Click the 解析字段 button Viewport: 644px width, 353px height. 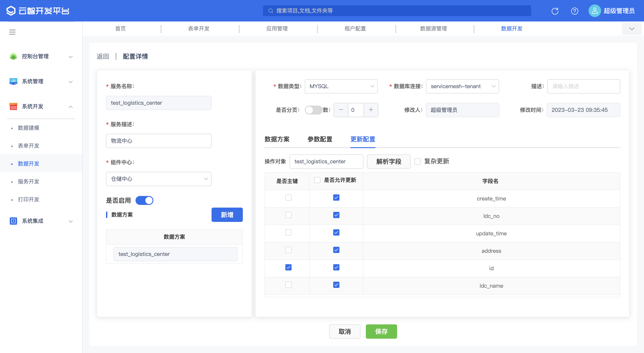coord(389,161)
